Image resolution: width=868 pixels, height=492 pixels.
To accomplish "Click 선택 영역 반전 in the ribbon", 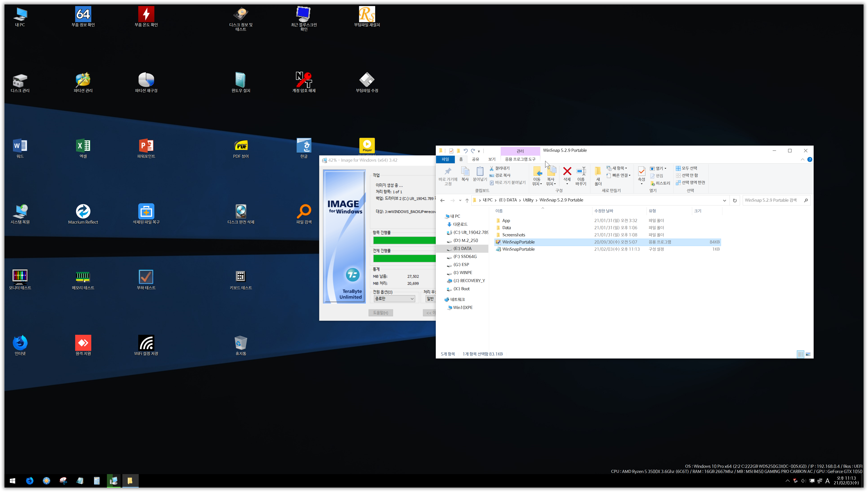I will click(690, 182).
